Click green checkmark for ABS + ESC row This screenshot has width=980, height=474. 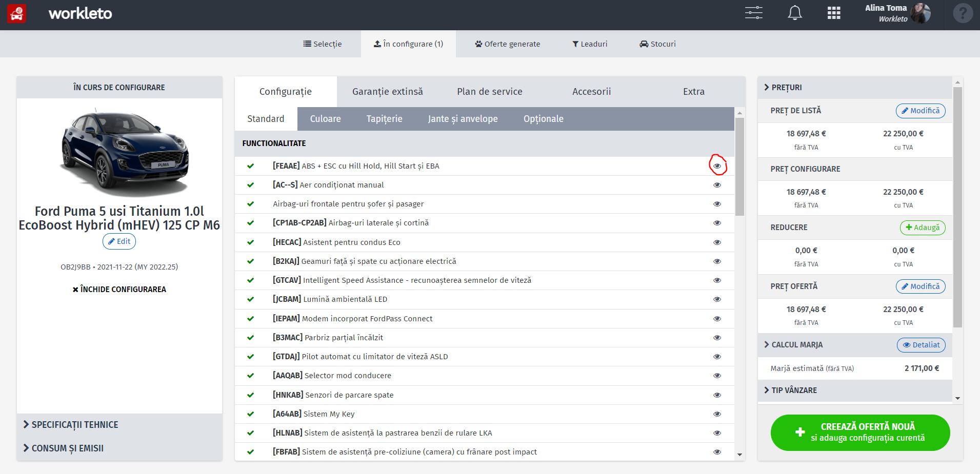(x=250, y=166)
